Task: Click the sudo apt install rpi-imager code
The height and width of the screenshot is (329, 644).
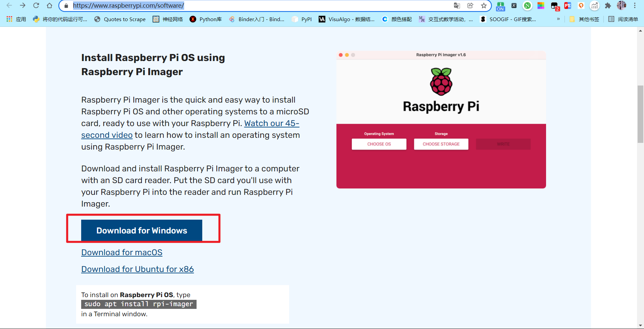Action: 139,304
